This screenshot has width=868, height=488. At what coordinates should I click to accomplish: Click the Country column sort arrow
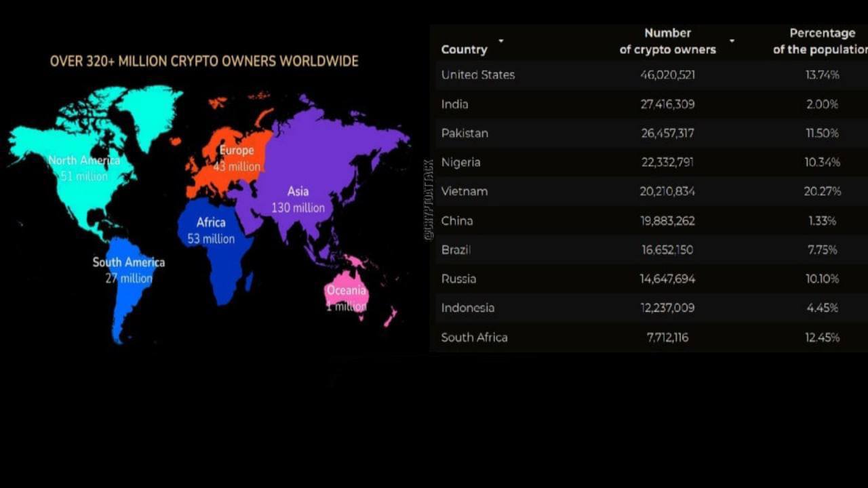(x=501, y=41)
